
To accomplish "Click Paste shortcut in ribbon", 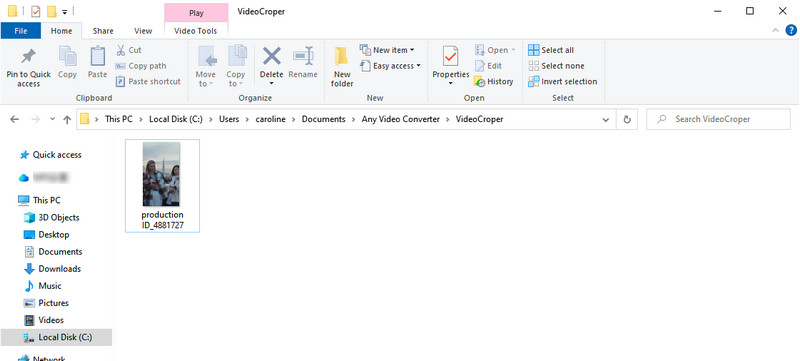I will [148, 82].
